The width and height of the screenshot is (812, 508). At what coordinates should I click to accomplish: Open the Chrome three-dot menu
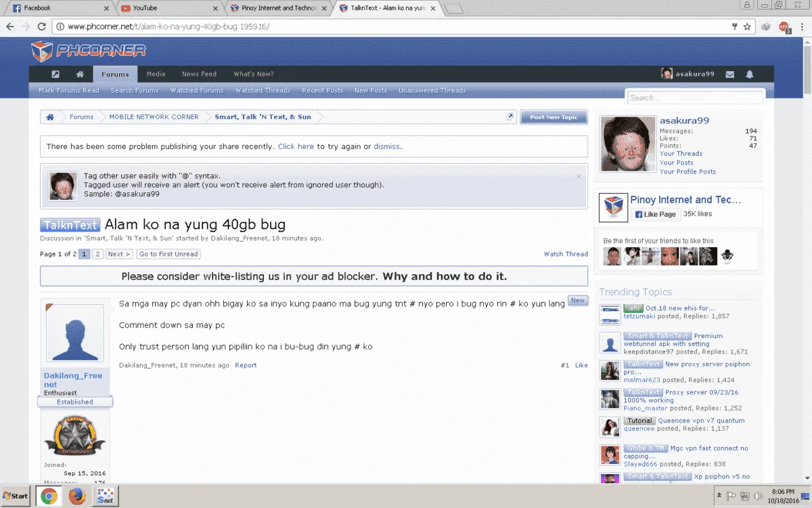801,26
